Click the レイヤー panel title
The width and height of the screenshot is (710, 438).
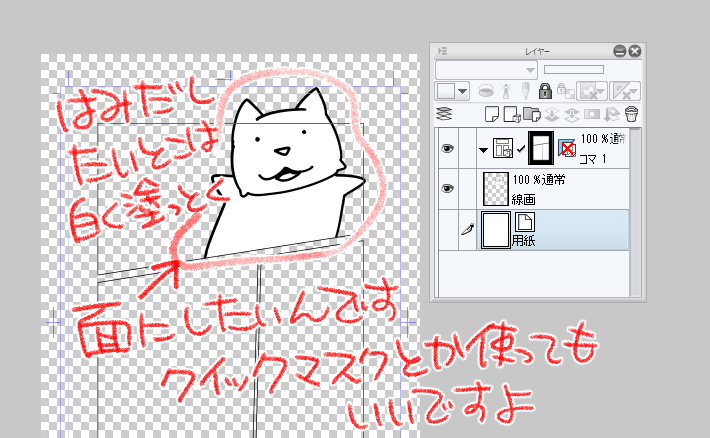537,52
